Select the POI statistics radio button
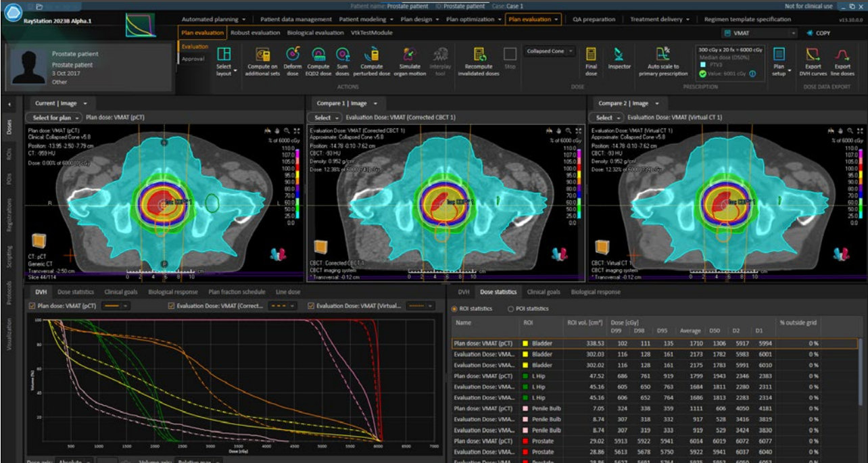 pos(511,309)
